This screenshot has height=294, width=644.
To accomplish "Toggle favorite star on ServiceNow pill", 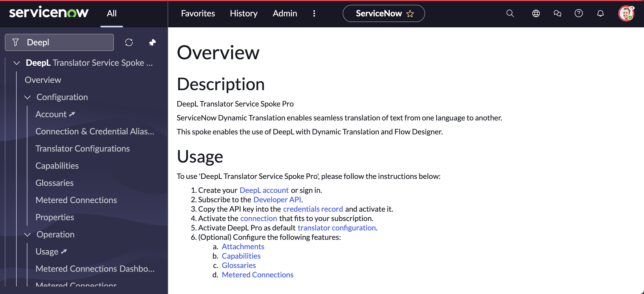I will click(410, 13).
